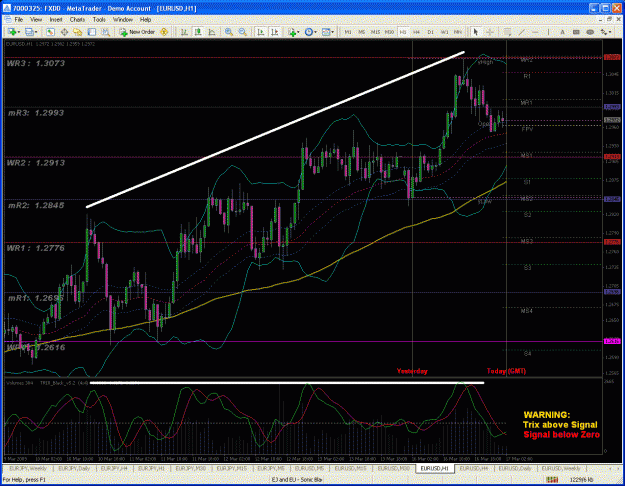Toggle the Navigator window icon
This screenshot has height=486, width=625.
point(78,32)
